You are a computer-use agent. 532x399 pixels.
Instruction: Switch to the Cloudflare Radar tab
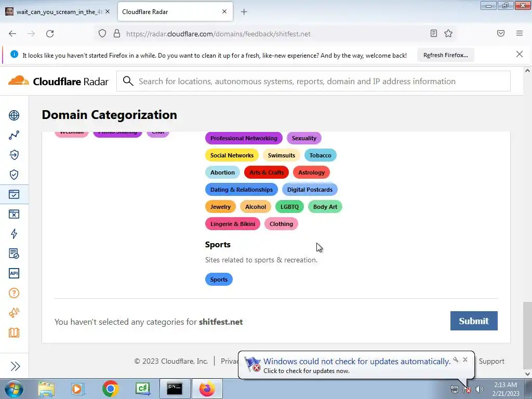tap(170, 12)
